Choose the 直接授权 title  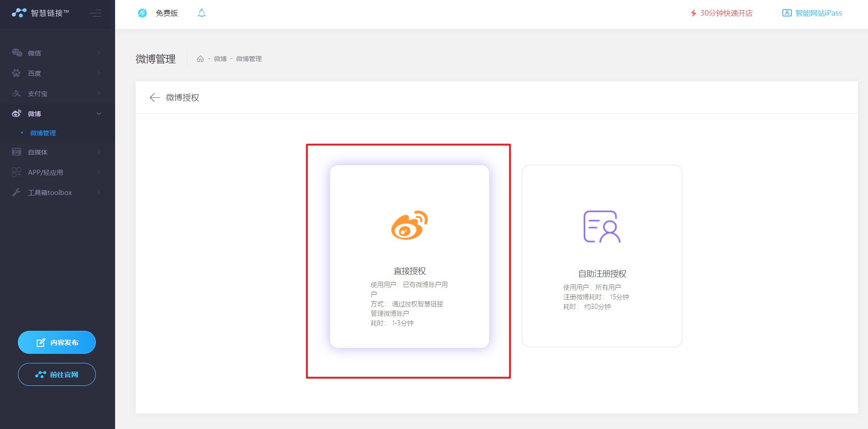coord(410,271)
